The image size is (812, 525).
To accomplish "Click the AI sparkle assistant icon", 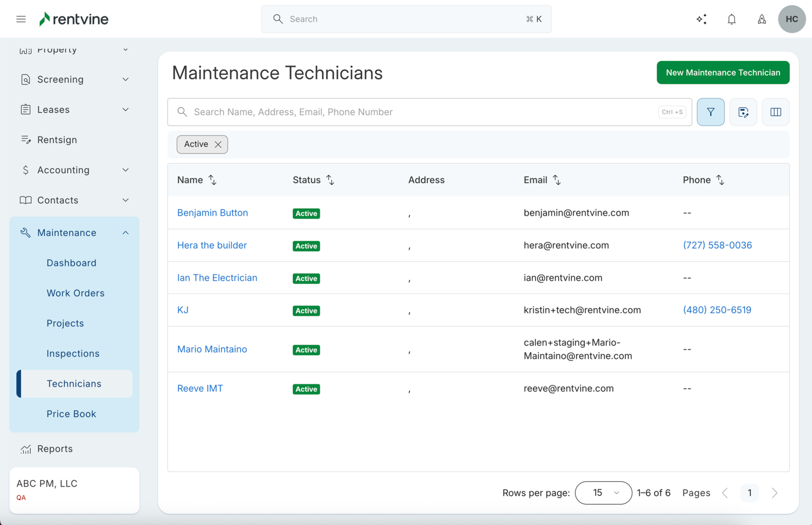I will 702,19.
